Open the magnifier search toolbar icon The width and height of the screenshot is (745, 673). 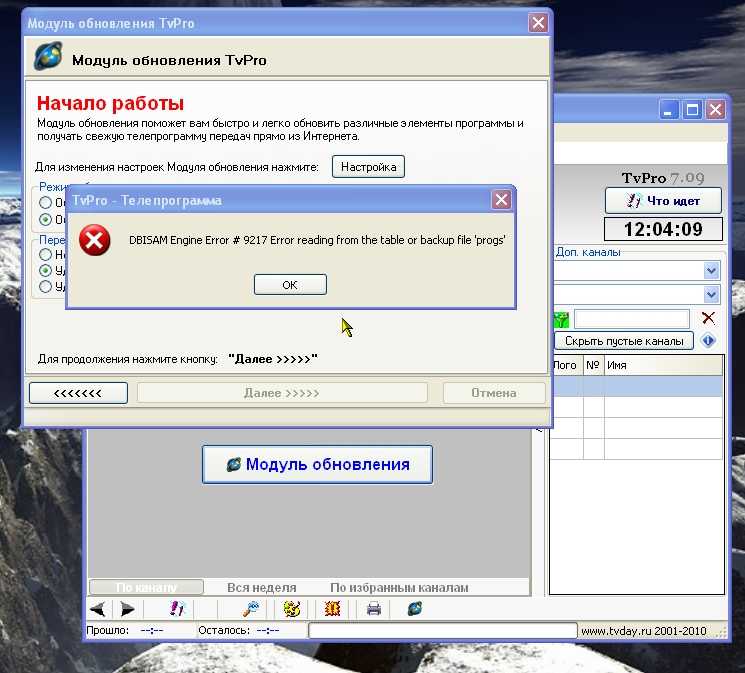(x=251, y=609)
